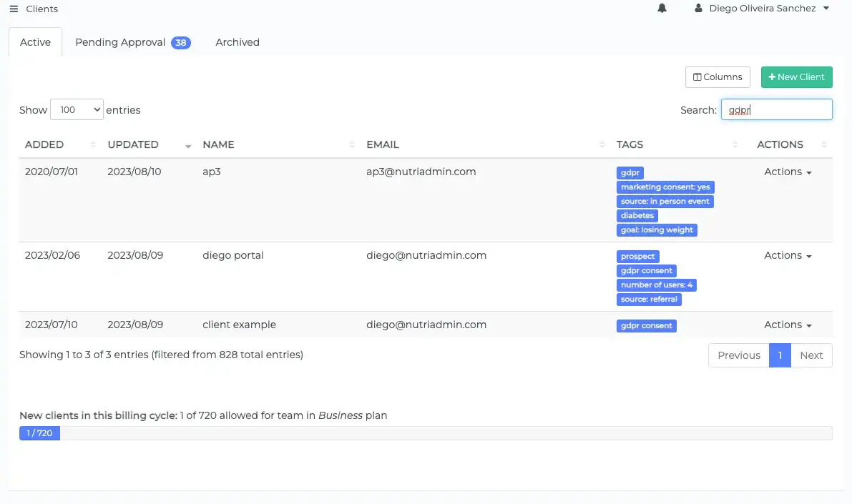This screenshot has height=504, width=852.
Task: Select the gdpr tag on ap3
Action: point(630,172)
